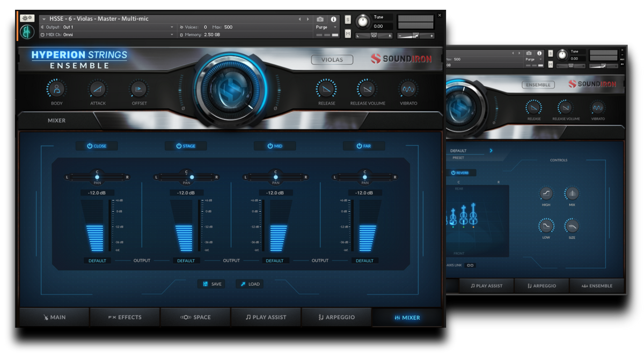Toggle the Mid microphone power button
644x362 pixels.
coord(275,146)
